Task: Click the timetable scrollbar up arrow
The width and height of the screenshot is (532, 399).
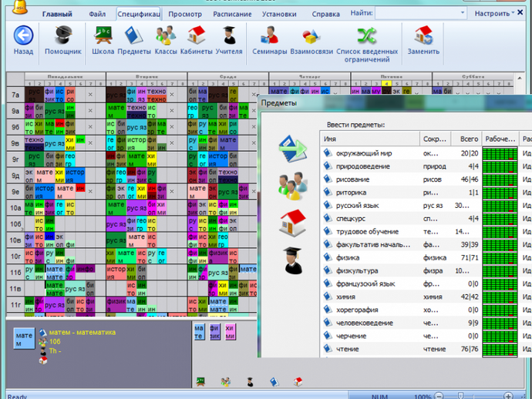Action: click(x=520, y=78)
